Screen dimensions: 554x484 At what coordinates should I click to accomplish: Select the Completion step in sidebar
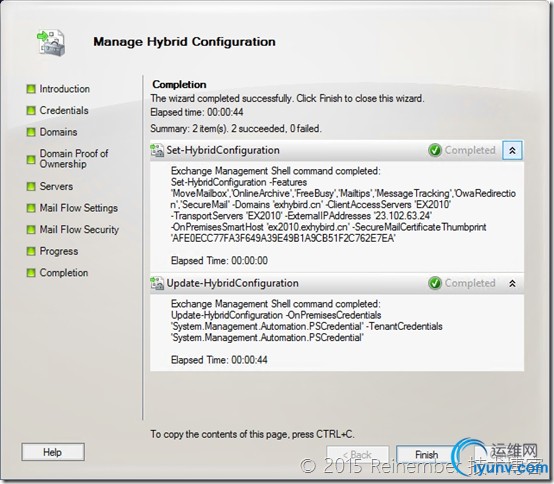coord(64,273)
